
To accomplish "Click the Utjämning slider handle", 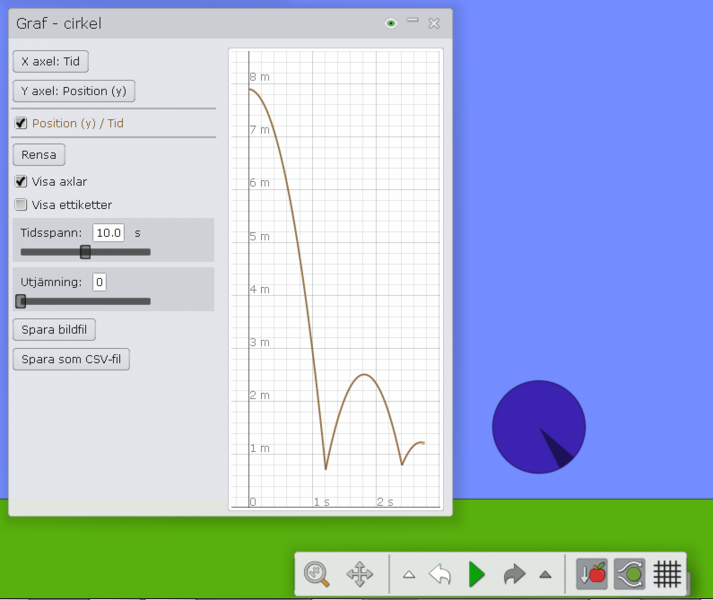I will [20, 301].
